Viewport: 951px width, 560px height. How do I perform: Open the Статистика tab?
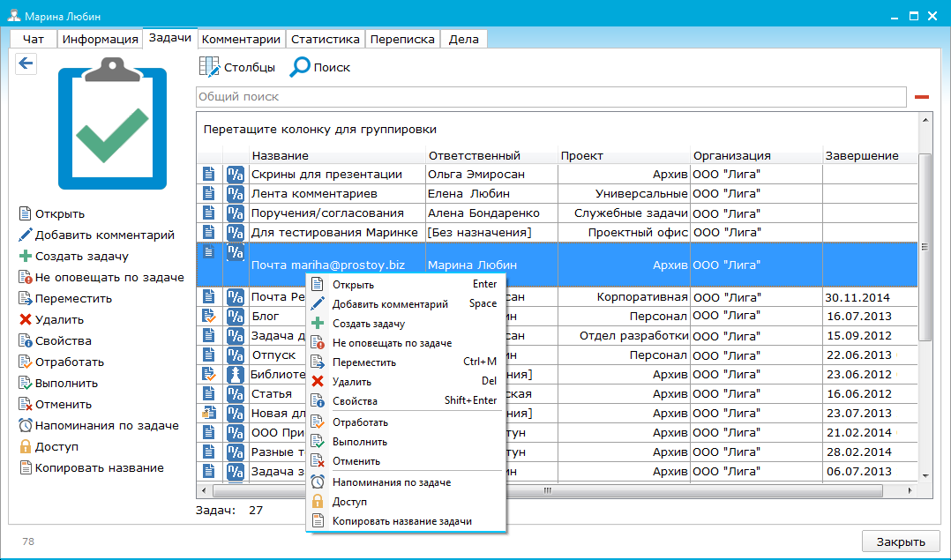click(x=325, y=40)
